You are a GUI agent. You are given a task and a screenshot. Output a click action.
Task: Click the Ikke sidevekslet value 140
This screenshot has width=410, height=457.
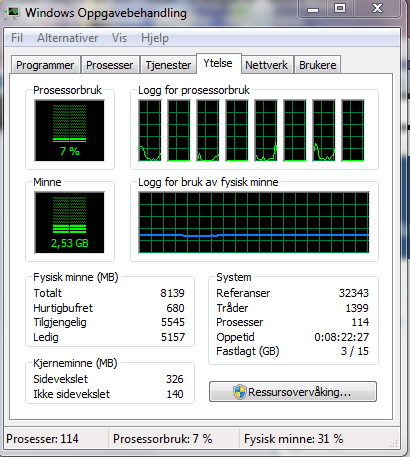[x=175, y=394]
